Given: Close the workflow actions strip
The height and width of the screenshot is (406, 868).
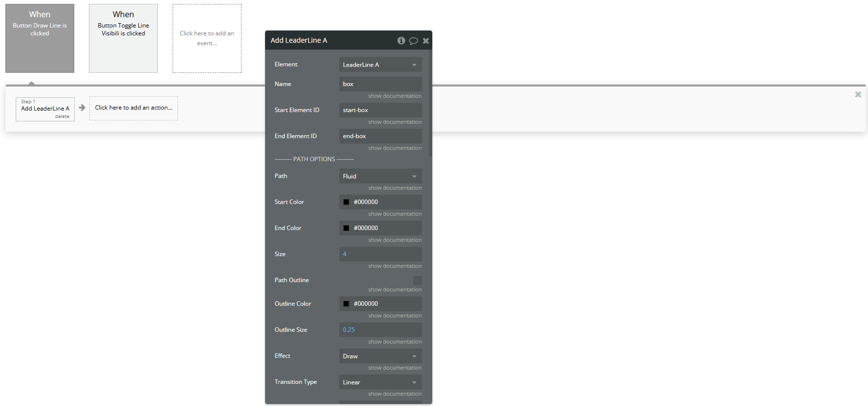Looking at the screenshot, I should point(858,94).
